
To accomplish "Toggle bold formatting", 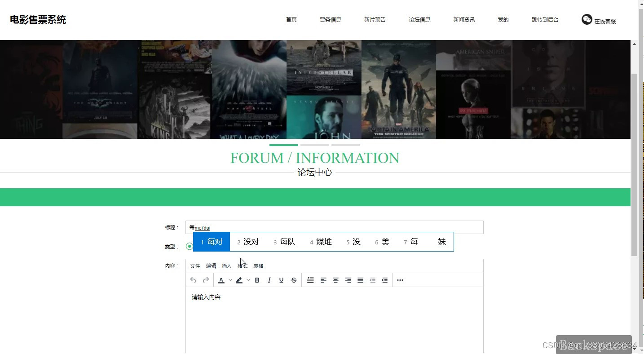I will [x=257, y=280].
